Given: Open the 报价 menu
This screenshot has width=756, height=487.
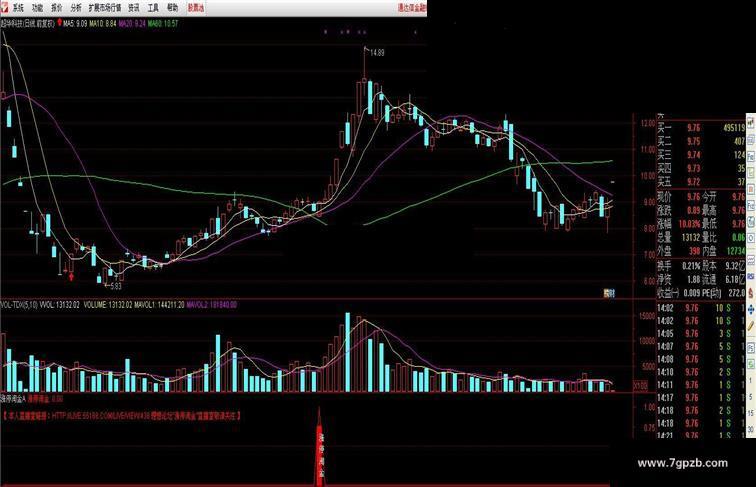Looking at the screenshot, I should click(57, 8).
